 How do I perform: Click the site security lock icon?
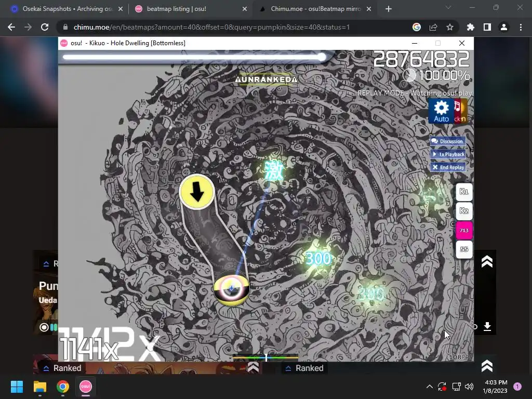(x=65, y=27)
